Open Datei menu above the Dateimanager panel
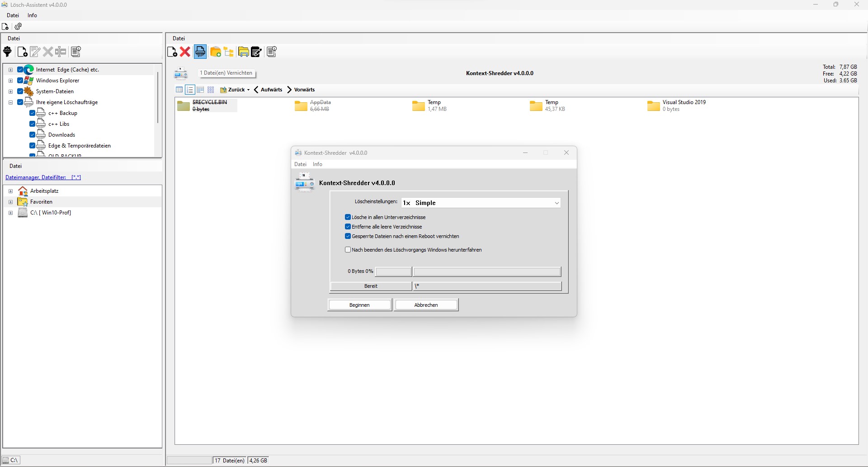The width and height of the screenshot is (868, 467). (15, 166)
